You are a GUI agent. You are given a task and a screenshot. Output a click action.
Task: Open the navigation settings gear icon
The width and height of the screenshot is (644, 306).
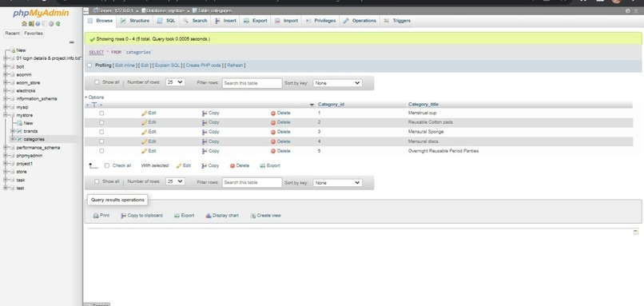pos(51,24)
